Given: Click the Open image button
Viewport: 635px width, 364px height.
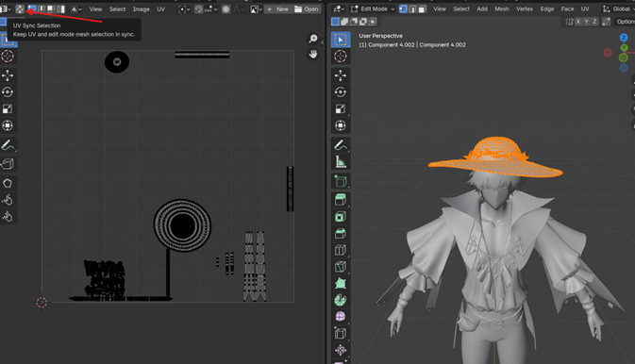Looking at the screenshot, I should (306, 8).
